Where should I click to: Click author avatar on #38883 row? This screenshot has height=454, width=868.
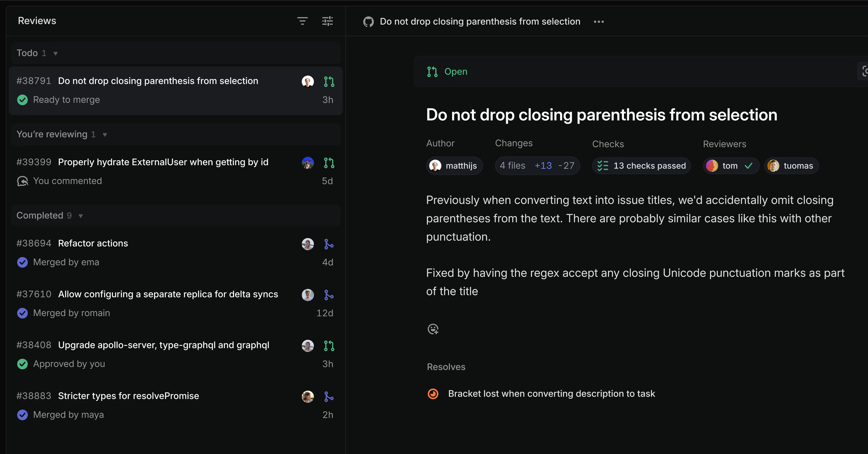click(308, 396)
